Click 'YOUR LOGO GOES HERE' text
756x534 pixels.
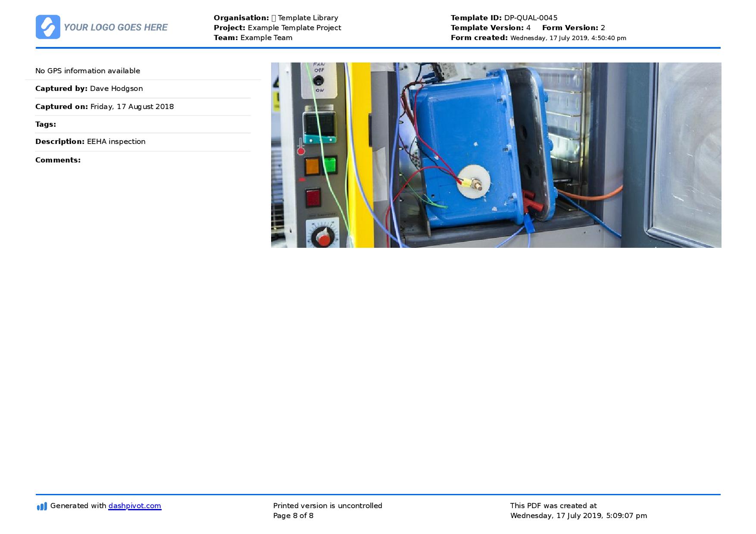116,28
